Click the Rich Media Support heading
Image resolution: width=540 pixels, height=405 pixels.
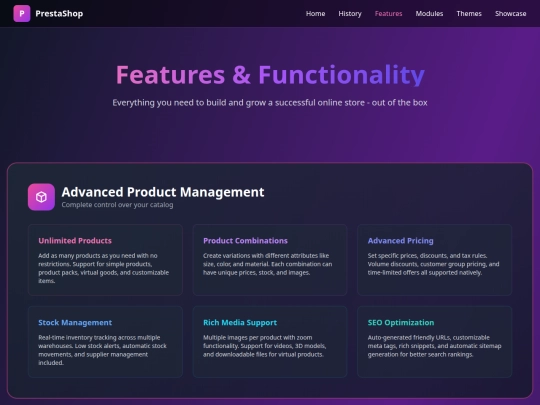(x=240, y=323)
